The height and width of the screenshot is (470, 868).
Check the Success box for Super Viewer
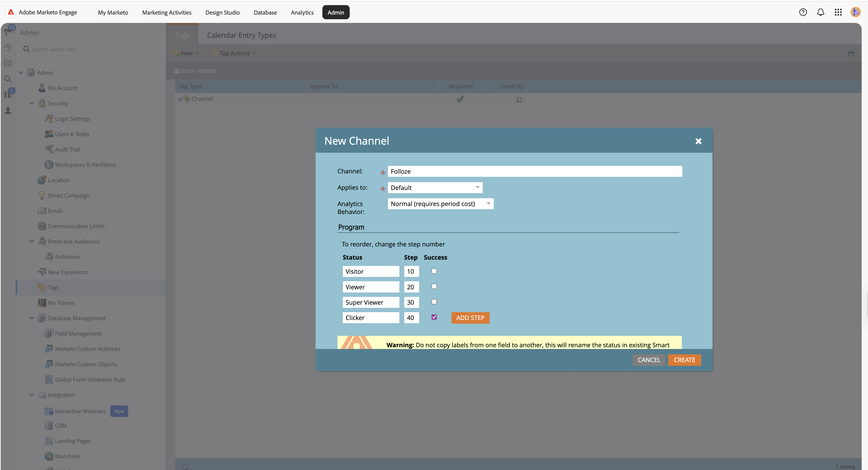click(434, 302)
